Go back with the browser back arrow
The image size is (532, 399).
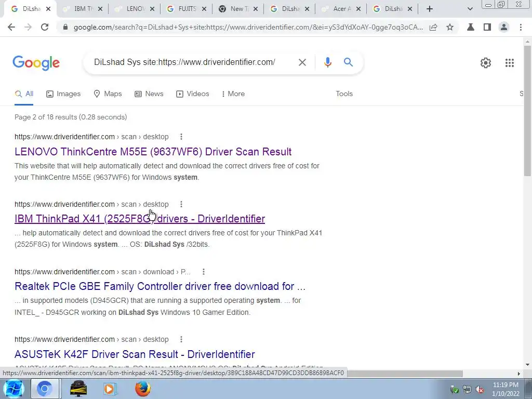[x=11, y=27]
